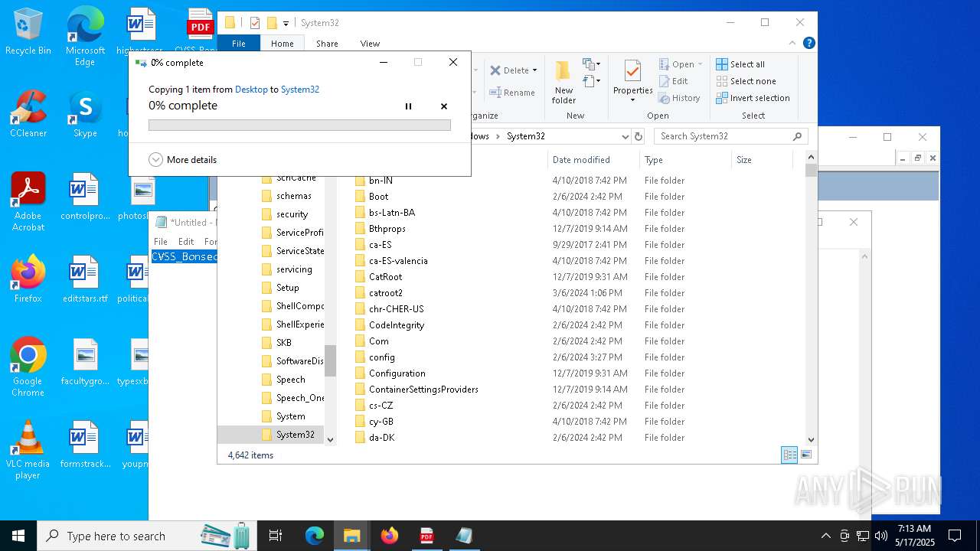Select Speech in the navigation tree

(290, 380)
